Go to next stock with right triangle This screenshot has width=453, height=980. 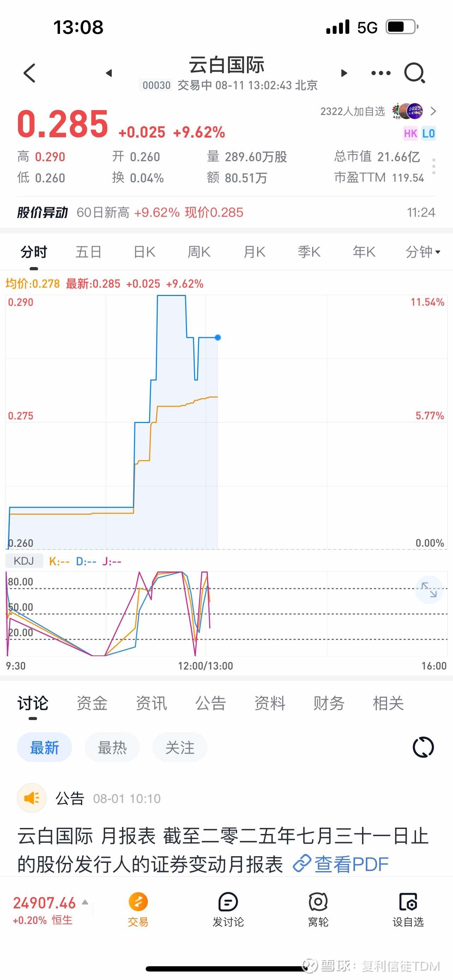pos(344,73)
